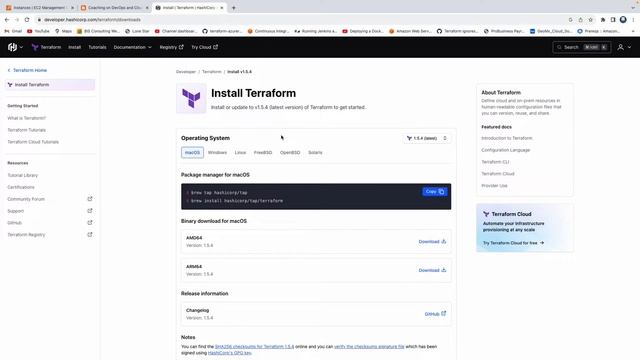Open the Tutorials nav item
The height and width of the screenshot is (360, 640).
coord(97,47)
